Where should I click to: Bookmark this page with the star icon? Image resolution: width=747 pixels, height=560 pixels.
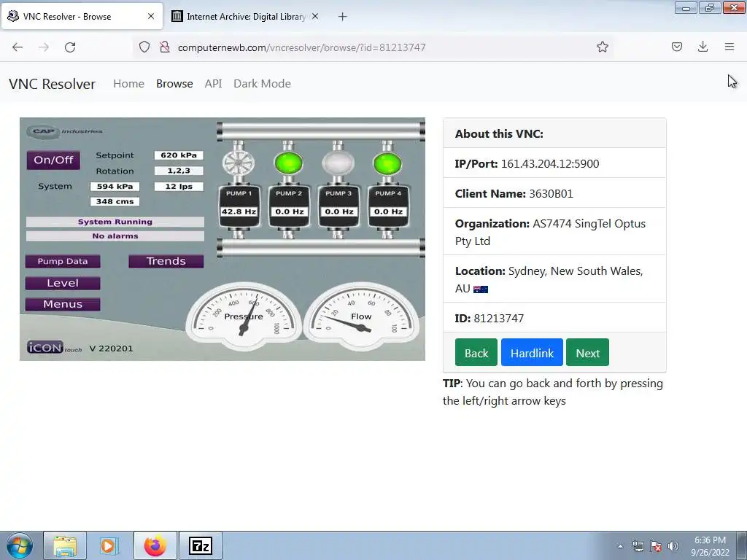pos(602,47)
